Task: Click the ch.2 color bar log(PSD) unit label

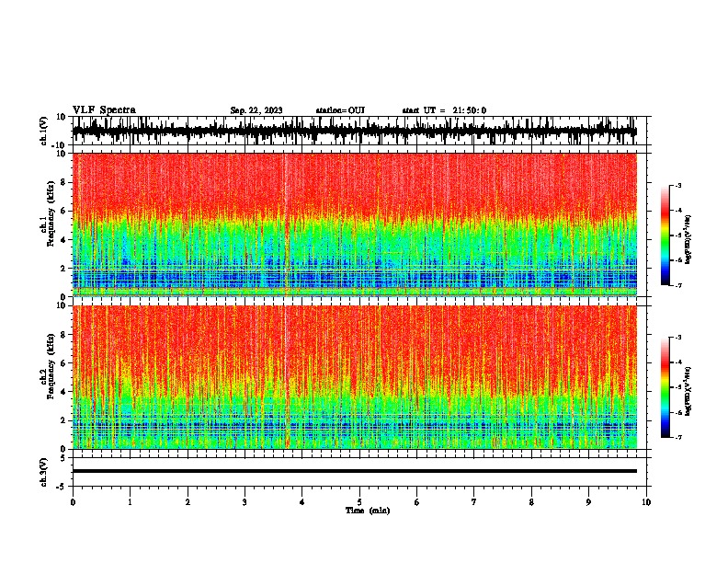Action: [x=688, y=392]
